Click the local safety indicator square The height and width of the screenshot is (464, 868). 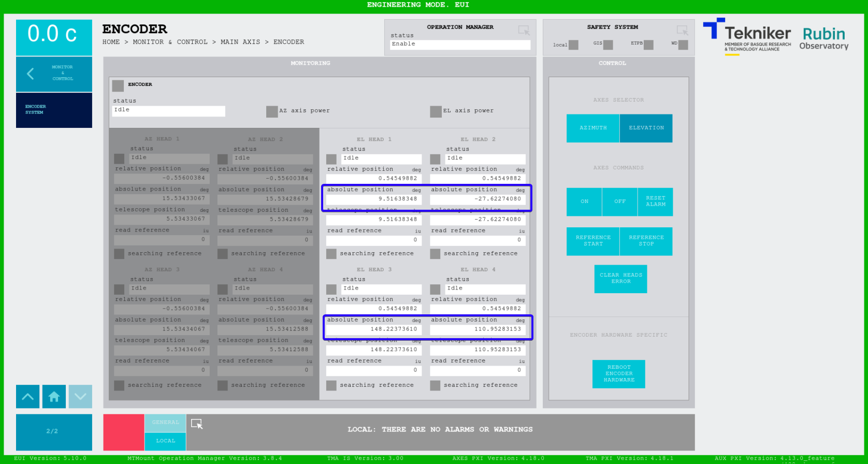click(573, 45)
